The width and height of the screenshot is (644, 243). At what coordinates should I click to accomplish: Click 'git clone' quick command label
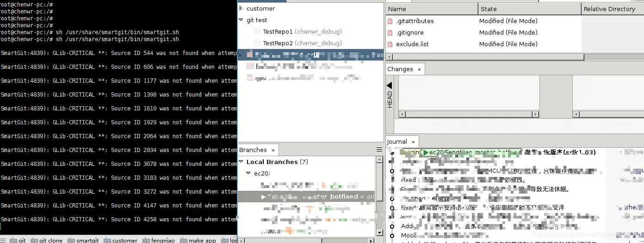(50, 240)
